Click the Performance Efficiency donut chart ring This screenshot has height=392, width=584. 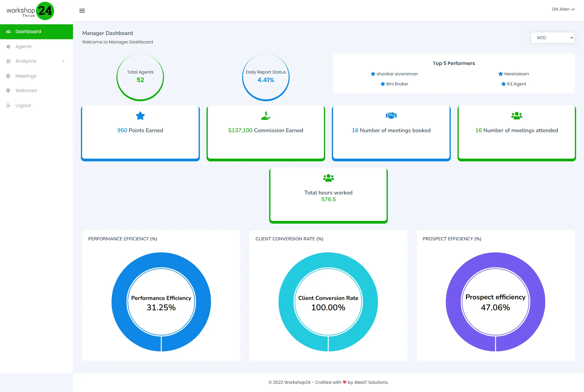pos(119,302)
